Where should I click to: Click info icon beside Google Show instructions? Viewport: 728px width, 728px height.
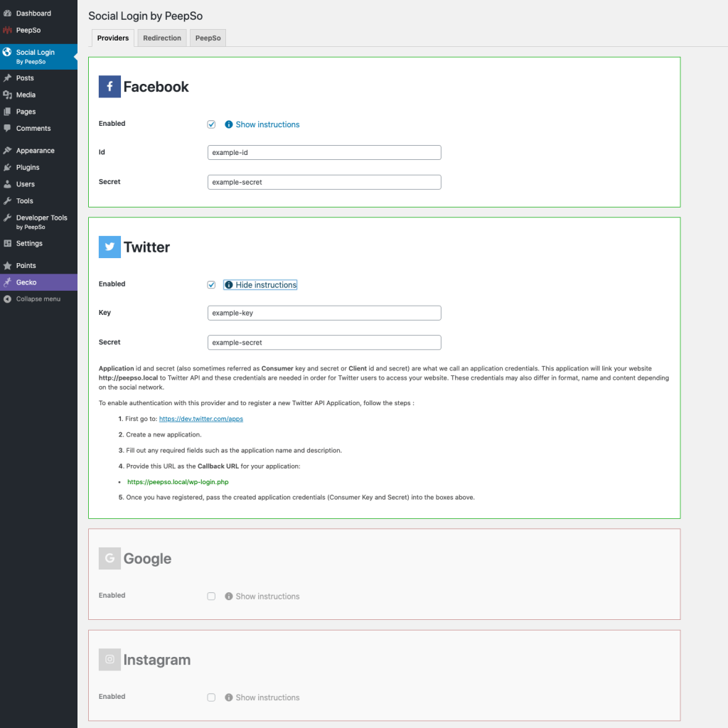click(x=229, y=596)
